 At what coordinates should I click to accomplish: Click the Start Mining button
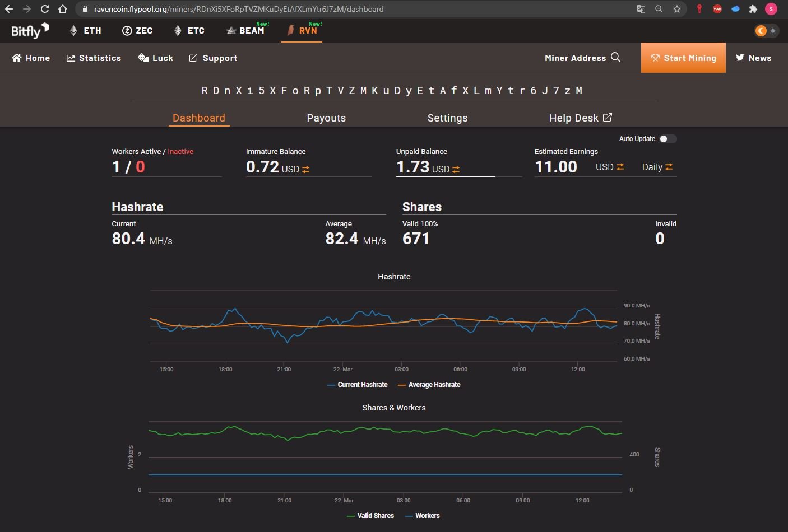coord(683,58)
